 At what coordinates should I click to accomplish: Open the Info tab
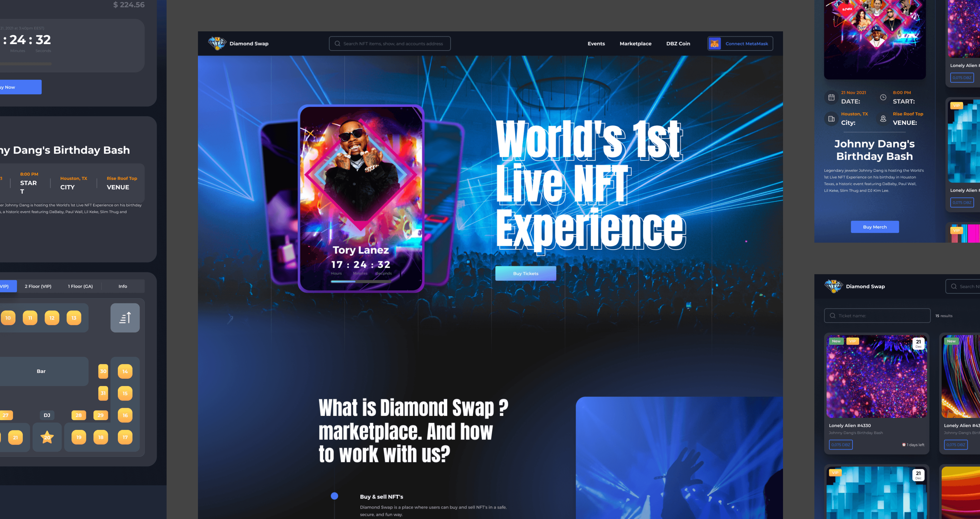(122, 286)
